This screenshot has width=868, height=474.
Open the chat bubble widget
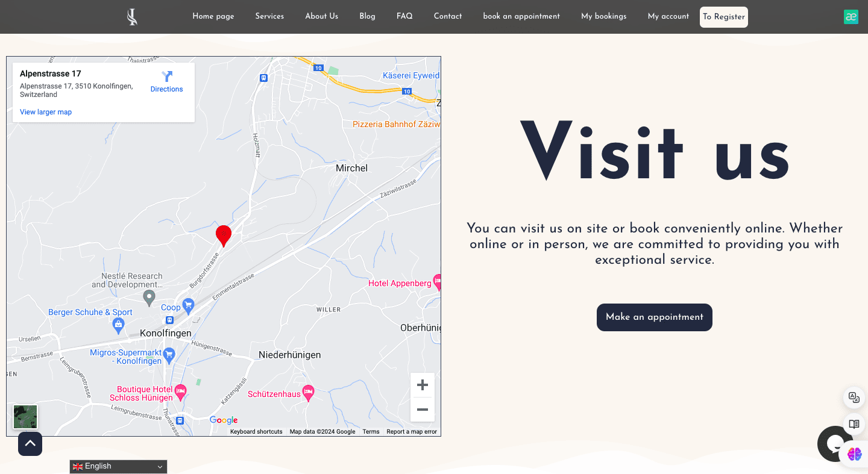(x=834, y=444)
